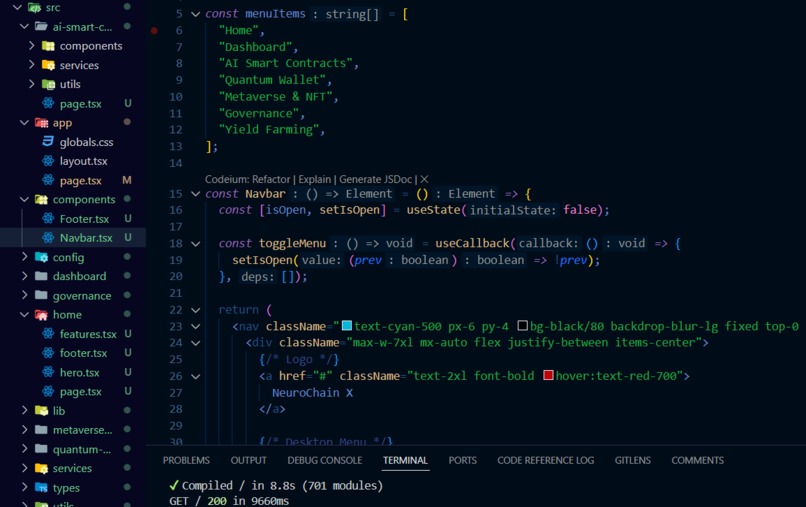Click the "Yield Farming" string on line 12

click(x=269, y=130)
